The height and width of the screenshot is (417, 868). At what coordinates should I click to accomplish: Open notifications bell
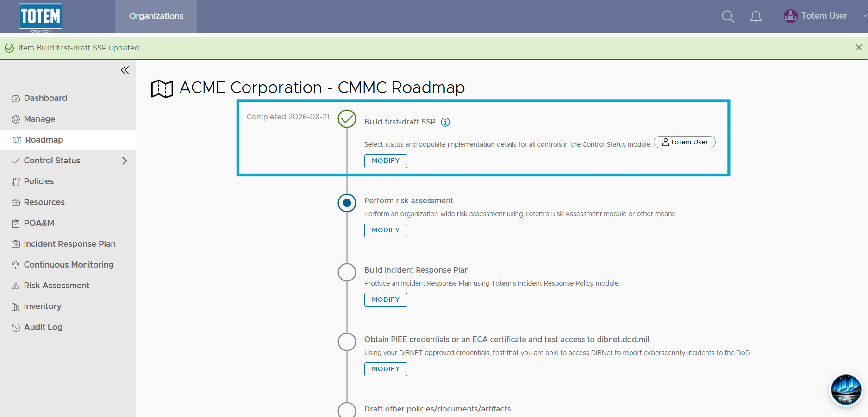(756, 17)
